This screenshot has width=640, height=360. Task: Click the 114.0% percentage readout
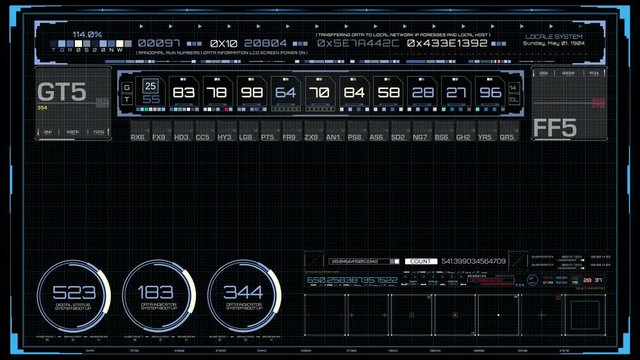pos(87,34)
